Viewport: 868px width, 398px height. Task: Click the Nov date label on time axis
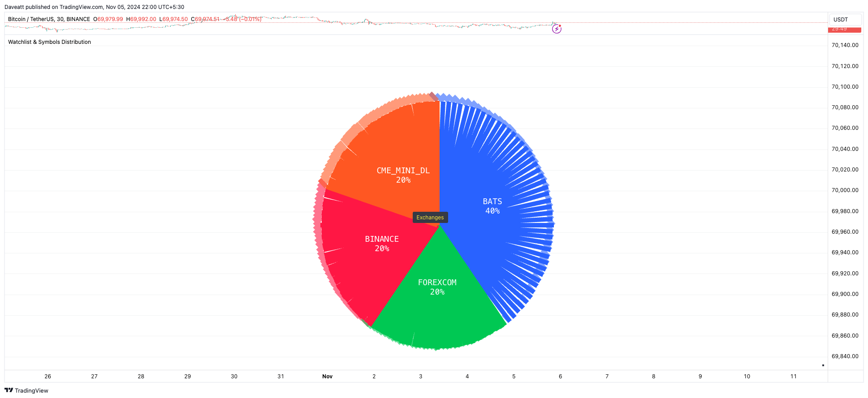[328, 377]
